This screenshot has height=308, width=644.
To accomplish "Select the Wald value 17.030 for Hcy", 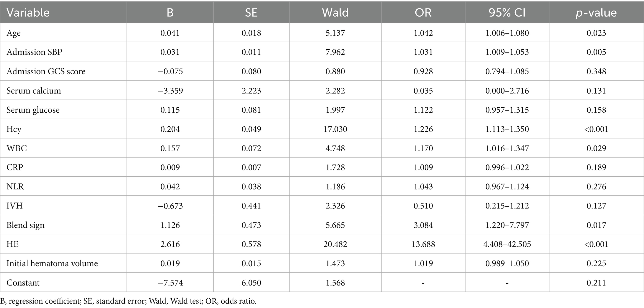I will pyautogui.click(x=335, y=129).
